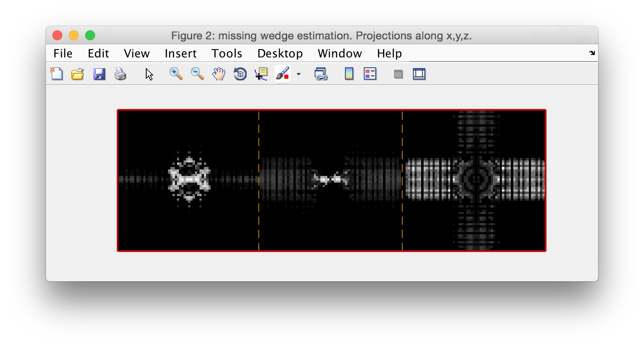Image resolution: width=644 pixels, height=347 pixels.
Task: Save the figure with floppy disk icon
Action: pos(99,74)
